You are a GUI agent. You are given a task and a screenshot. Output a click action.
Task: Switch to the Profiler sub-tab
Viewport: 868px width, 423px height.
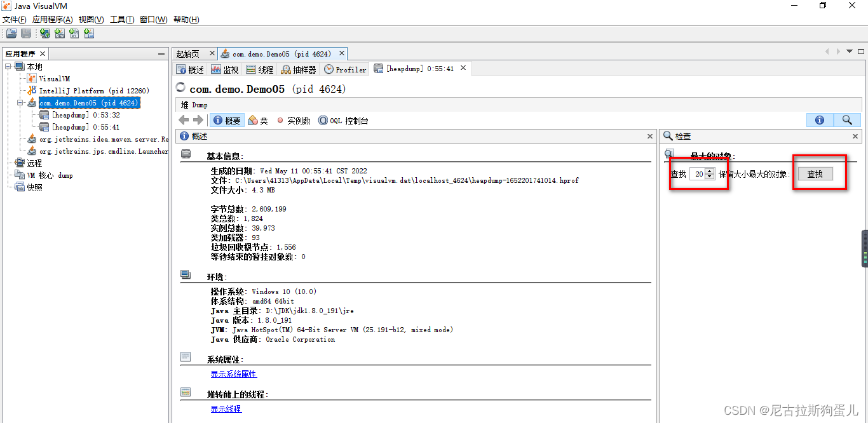pos(346,69)
